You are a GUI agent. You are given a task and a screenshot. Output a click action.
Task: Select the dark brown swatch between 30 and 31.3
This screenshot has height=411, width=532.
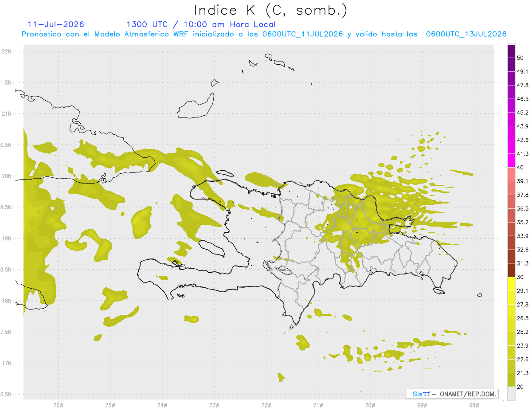511,270
